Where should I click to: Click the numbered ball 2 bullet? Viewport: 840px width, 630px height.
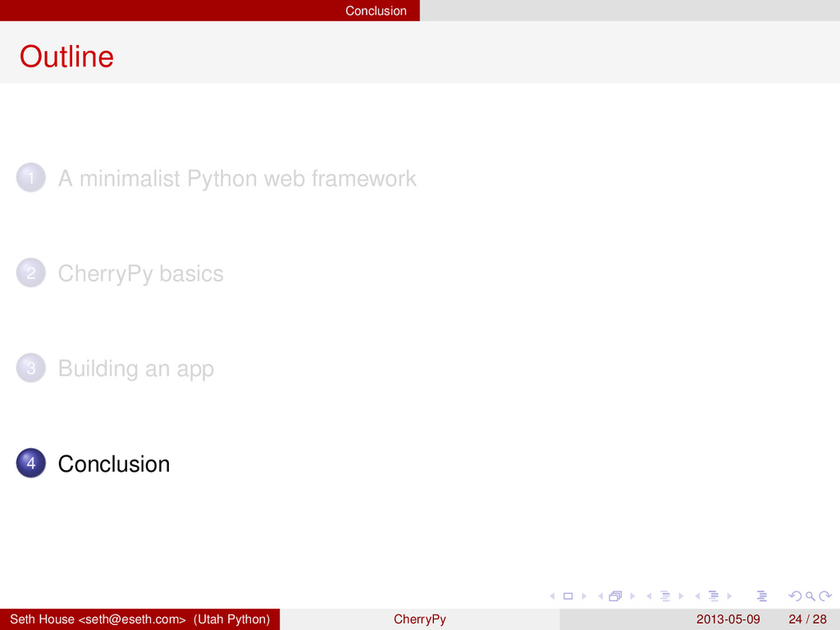(31, 272)
